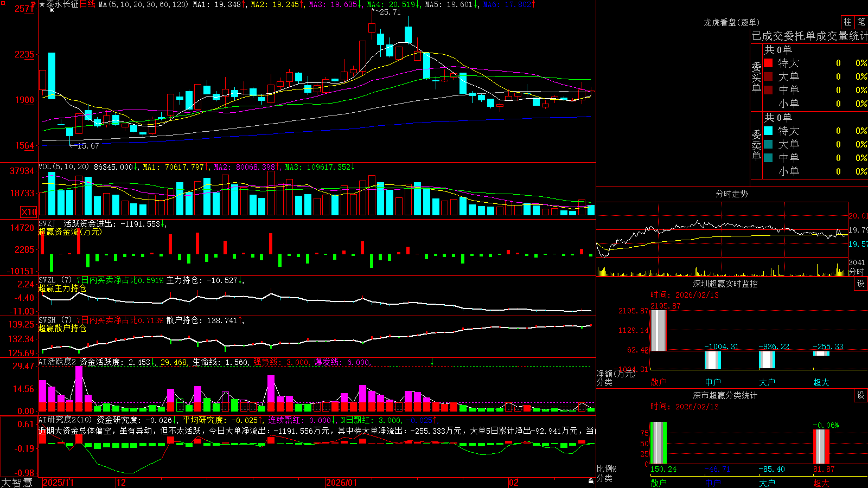Open VOL(5,10,20) indicator parameters

(63, 167)
